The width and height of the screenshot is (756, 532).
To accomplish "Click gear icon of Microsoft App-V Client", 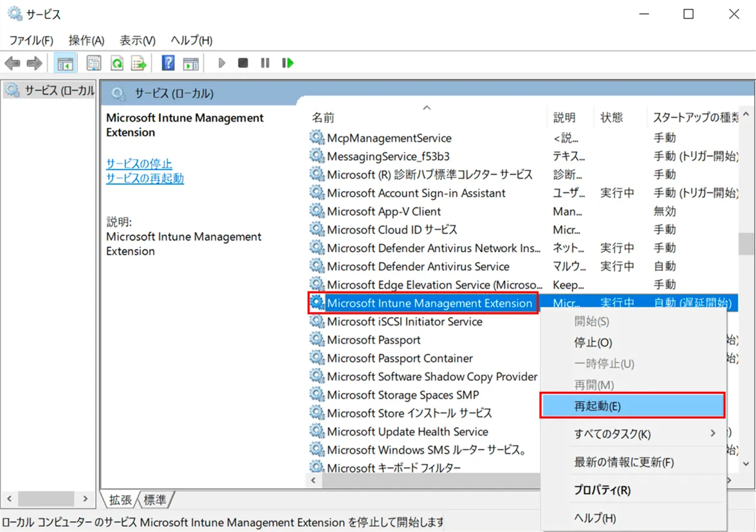I will [317, 211].
